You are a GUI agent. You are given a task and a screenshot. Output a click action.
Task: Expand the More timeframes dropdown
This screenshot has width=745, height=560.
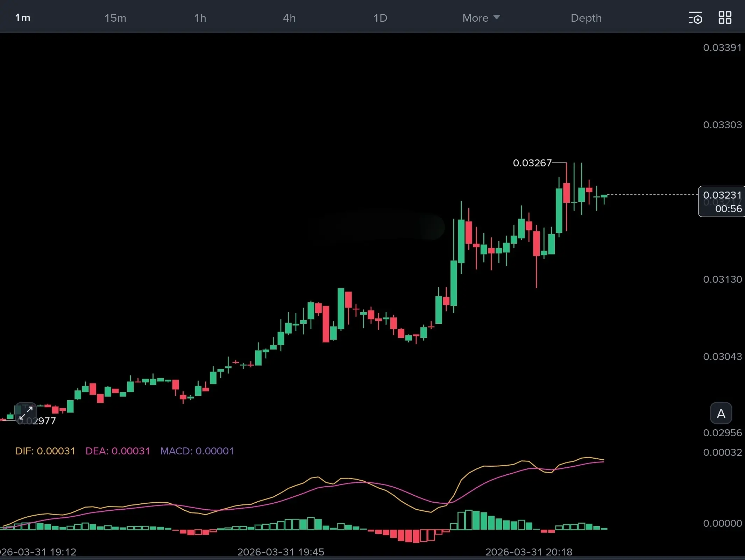tap(475, 18)
